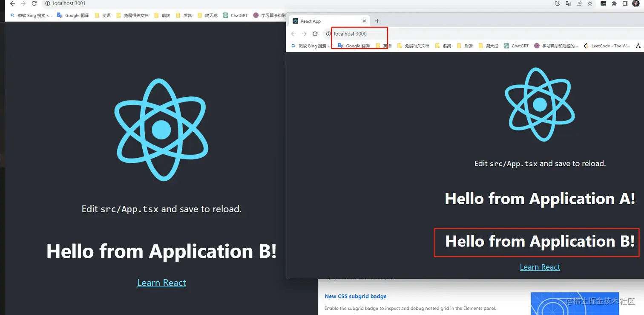Open the colorful extension icon in back window

point(603,3)
